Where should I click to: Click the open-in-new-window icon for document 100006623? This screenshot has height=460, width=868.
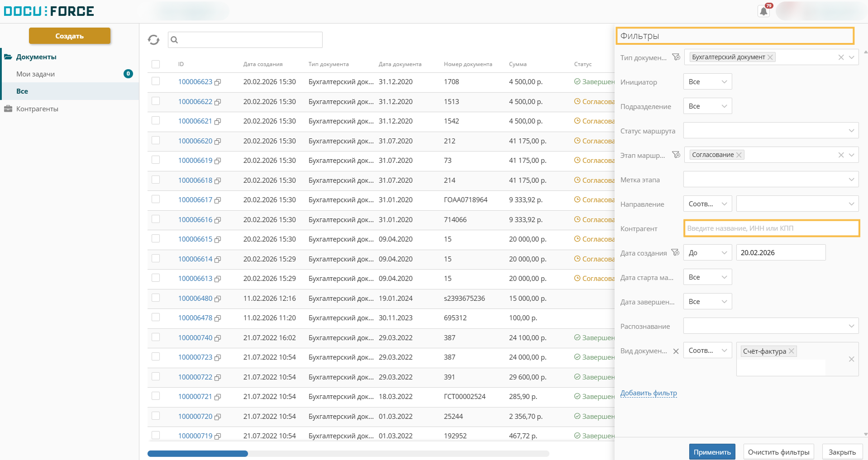(218, 82)
